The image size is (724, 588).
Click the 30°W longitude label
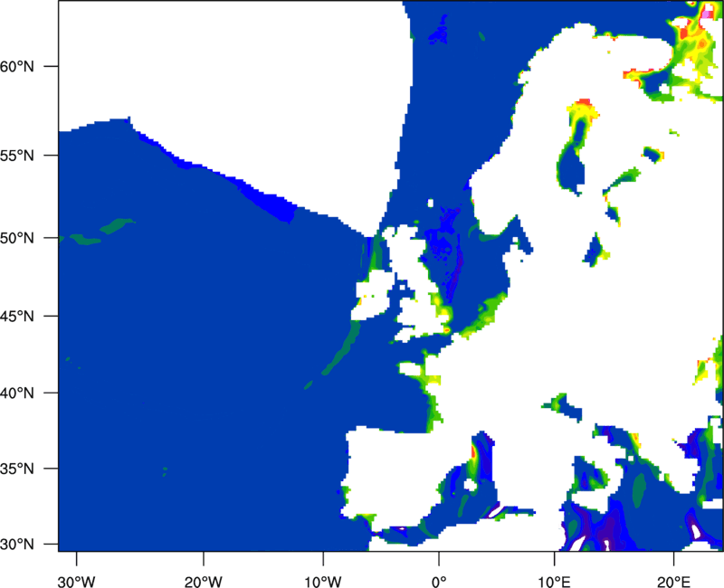click(x=76, y=582)
